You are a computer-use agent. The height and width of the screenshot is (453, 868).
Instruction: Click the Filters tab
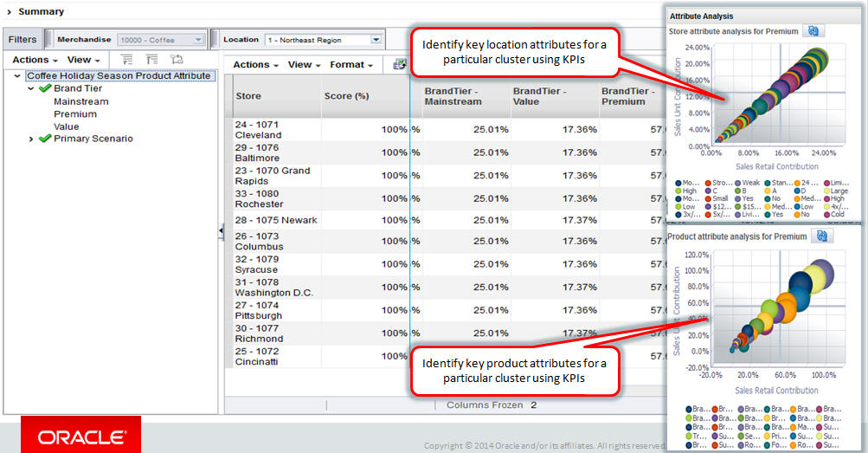point(23,39)
